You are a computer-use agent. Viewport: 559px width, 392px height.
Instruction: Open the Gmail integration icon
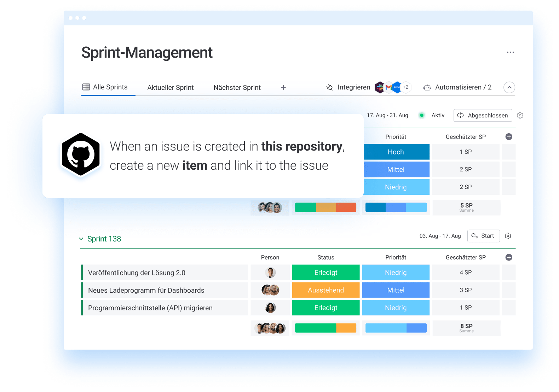click(x=388, y=87)
